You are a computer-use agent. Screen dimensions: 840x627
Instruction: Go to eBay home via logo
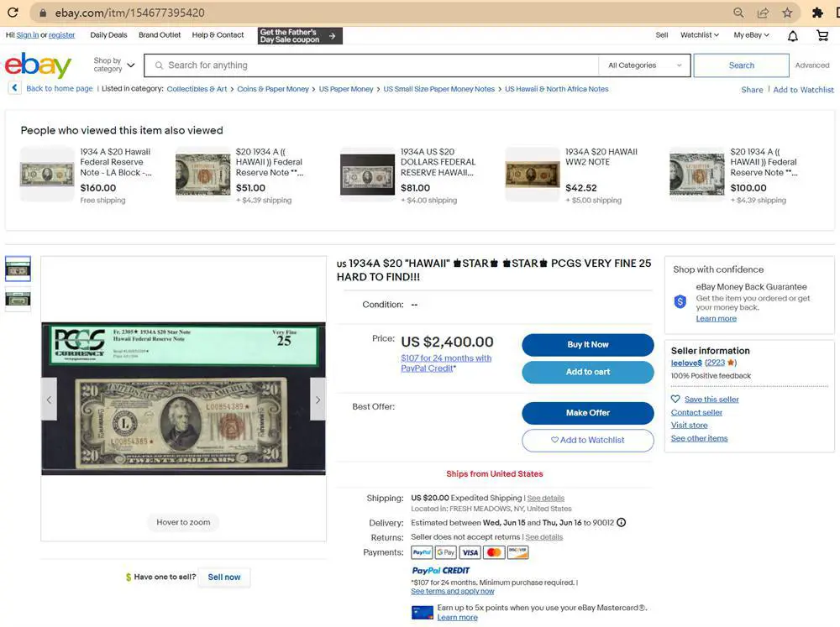tap(38, 65)
